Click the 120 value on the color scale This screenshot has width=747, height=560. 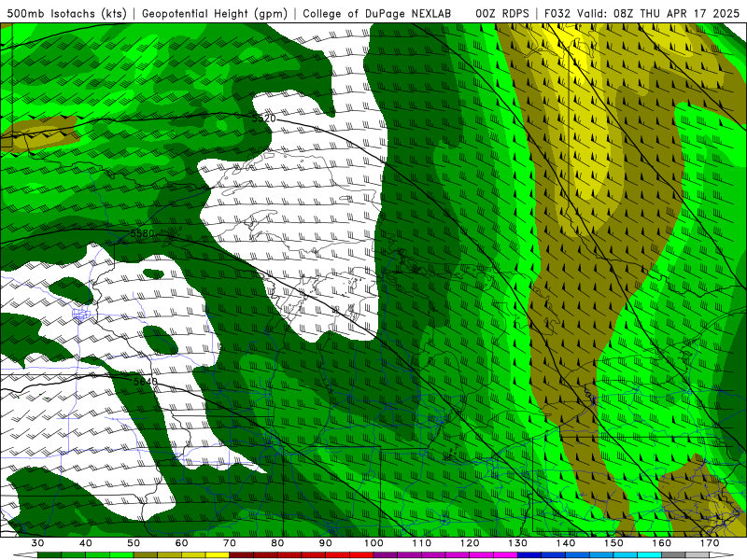click(x=470, y=543)
